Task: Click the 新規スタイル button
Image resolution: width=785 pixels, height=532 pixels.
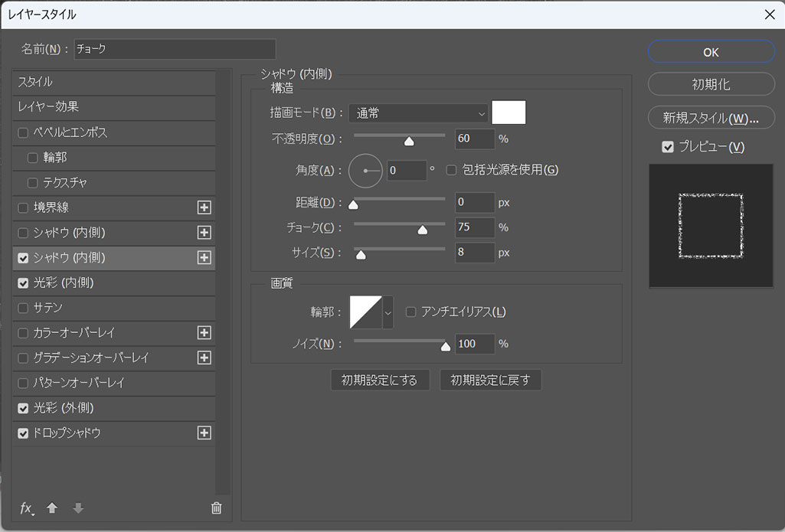Action: pos(711,118)
